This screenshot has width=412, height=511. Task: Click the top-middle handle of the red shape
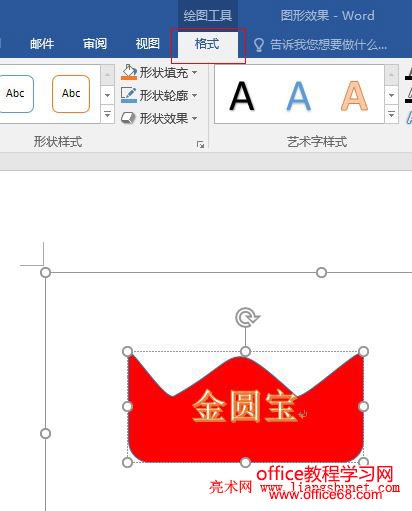click(x=245, y=351)
